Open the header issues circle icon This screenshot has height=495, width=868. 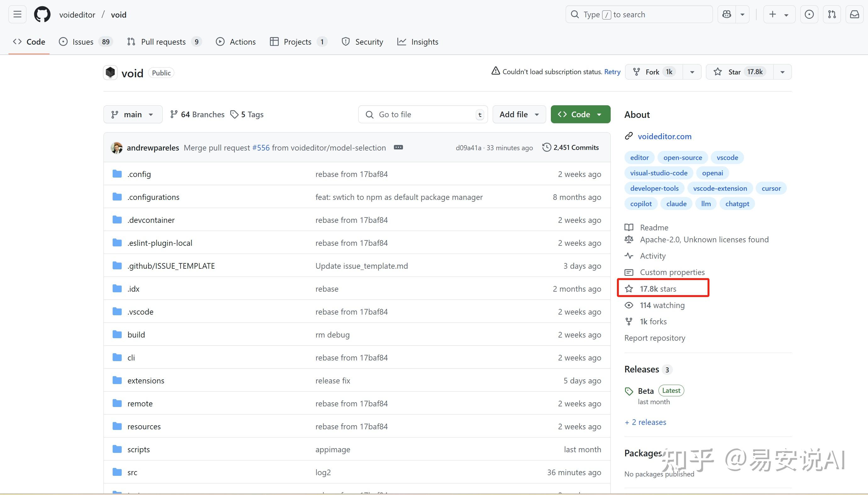tap(809, 14)
